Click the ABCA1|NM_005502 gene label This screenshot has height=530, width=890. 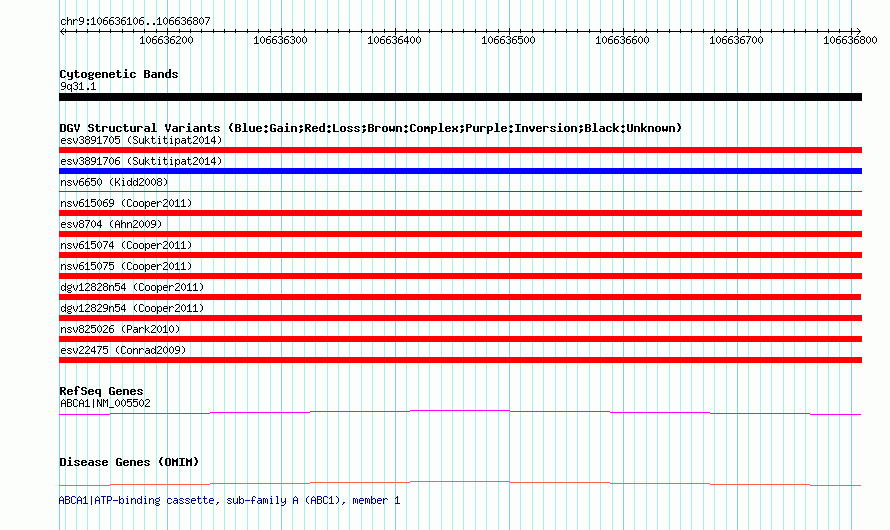(x=106, y=403)
